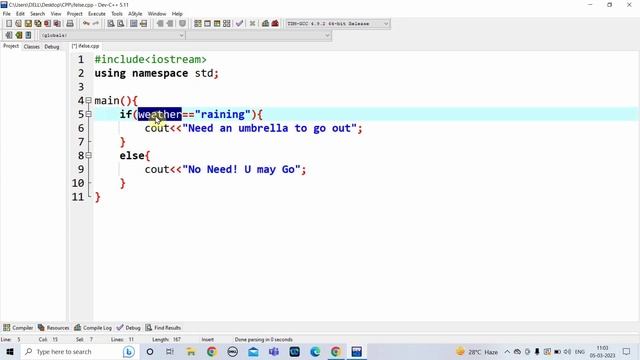
Task: Open the Help menu
Action: [177, 14]
